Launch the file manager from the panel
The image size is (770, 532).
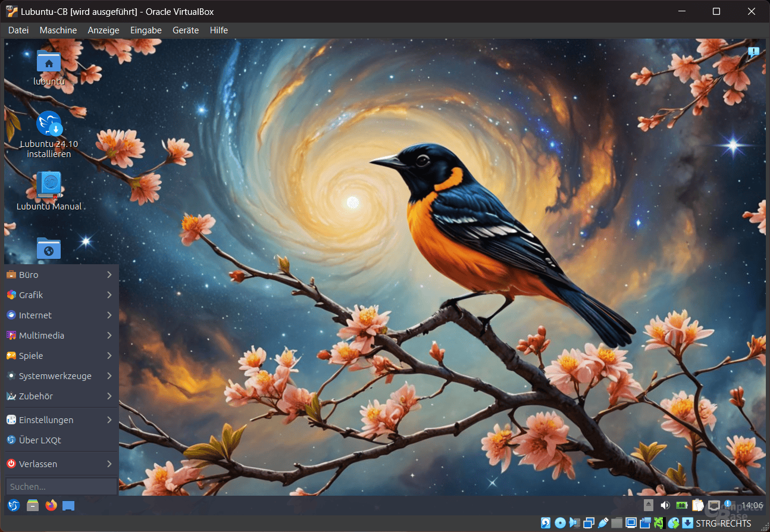[x=33, y=505]
